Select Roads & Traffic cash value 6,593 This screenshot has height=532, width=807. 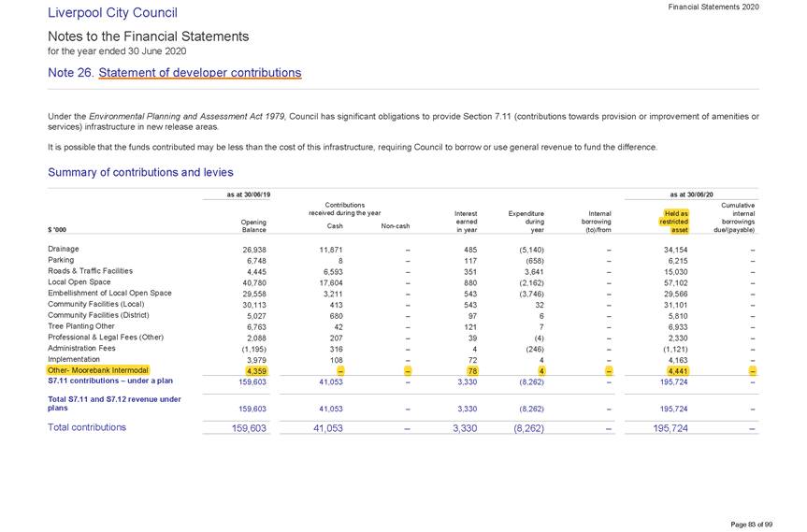click(333, 272)
